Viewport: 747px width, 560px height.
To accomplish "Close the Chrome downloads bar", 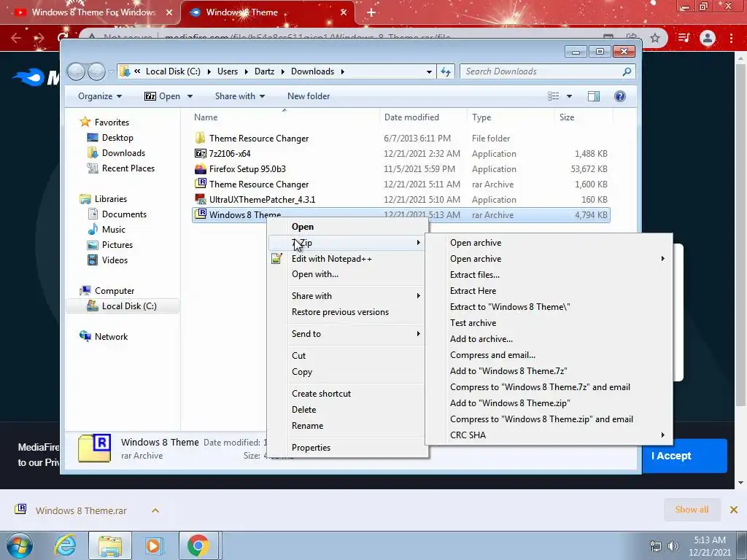I will point(734,510).
